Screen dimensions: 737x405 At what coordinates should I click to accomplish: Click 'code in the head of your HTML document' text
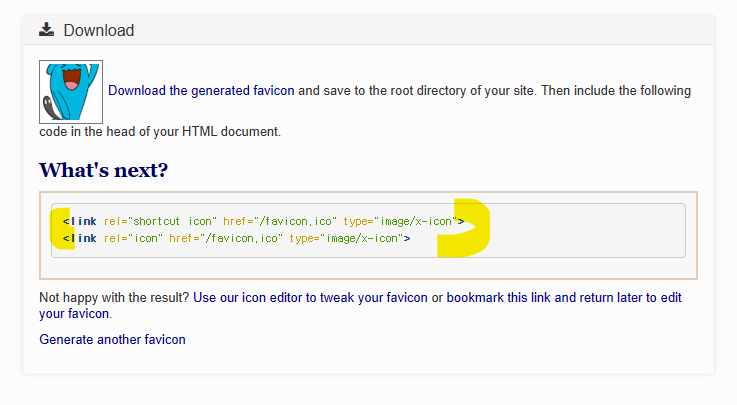coord(160,132)
